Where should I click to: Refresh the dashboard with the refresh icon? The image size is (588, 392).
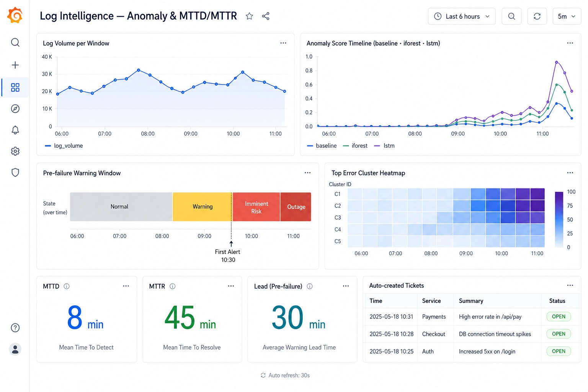(537, 16)
